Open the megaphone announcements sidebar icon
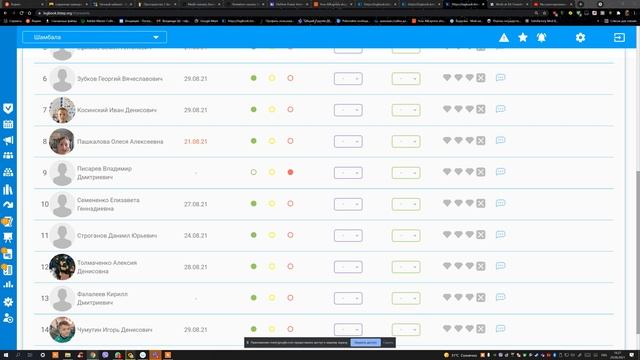The height and width of the screenshot is (360, 640). [x=8, y=140]
